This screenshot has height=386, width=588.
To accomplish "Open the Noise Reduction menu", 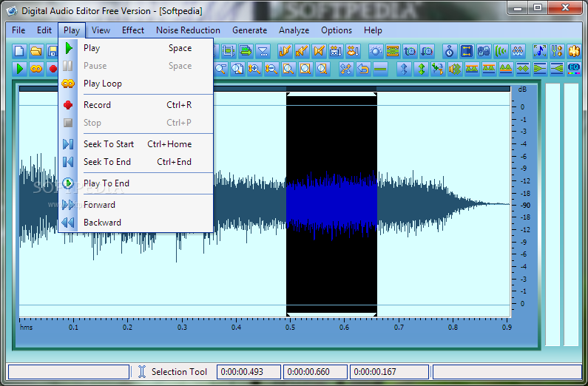I will coord(188,30).
